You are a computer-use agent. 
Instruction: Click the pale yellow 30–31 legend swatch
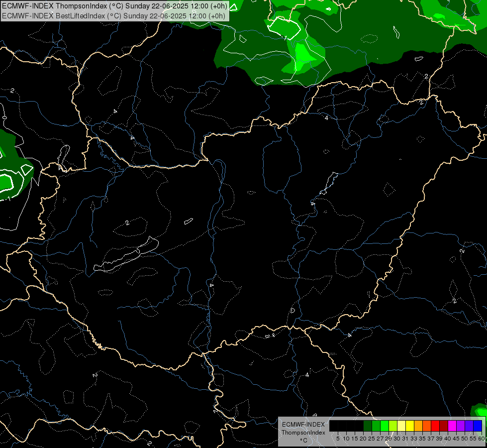(401, 426)
